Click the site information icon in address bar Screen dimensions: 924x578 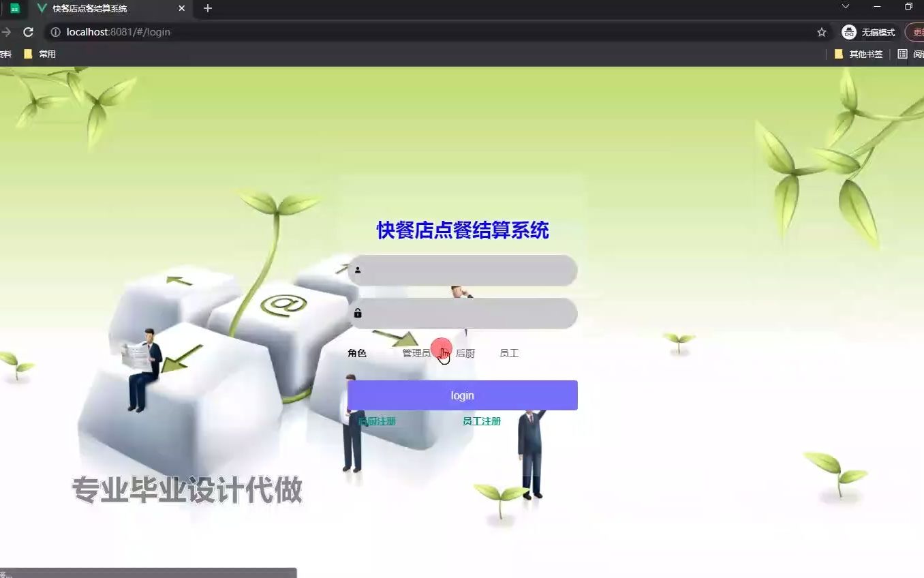click(56, 32)
